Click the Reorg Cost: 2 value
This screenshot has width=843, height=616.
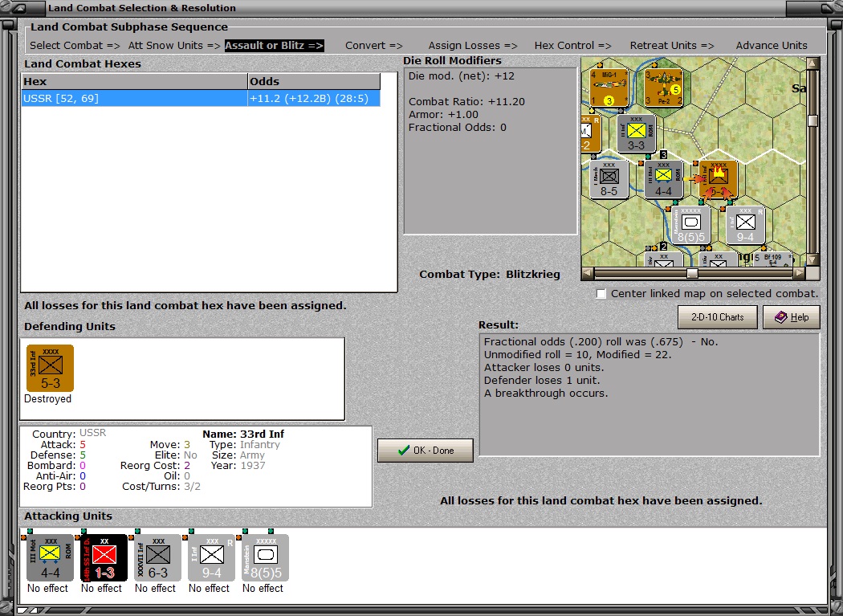187,465
